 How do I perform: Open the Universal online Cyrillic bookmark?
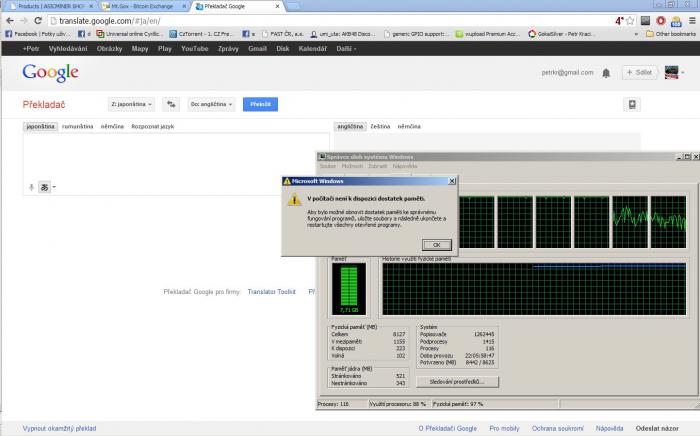click(129, 33)
